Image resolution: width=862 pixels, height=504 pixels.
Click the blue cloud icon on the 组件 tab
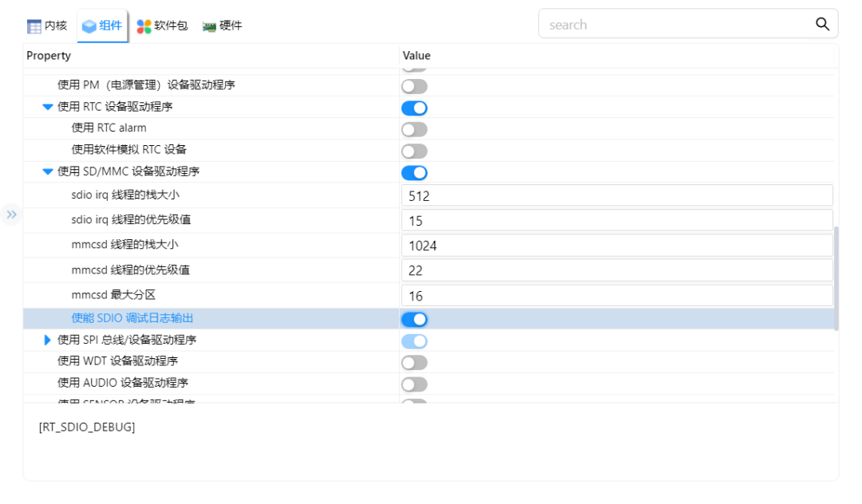pos(88,25)
